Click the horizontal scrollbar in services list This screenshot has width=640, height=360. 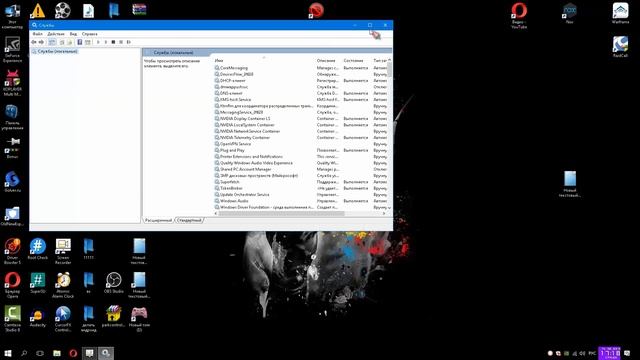point(282,213)
